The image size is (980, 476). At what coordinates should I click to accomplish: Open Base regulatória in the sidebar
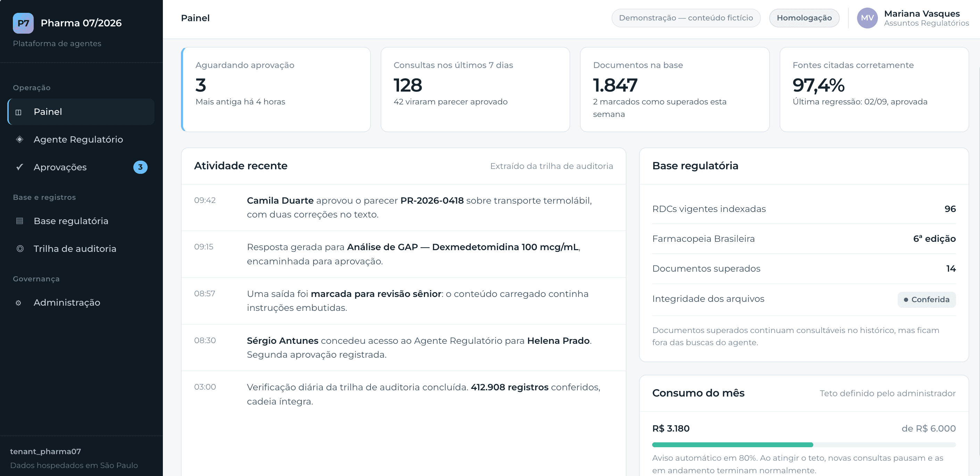tap(81, 221)
